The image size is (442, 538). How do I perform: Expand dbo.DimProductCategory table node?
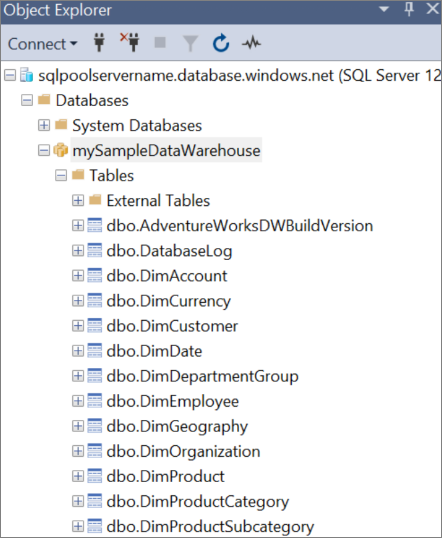tap(78, 501)
